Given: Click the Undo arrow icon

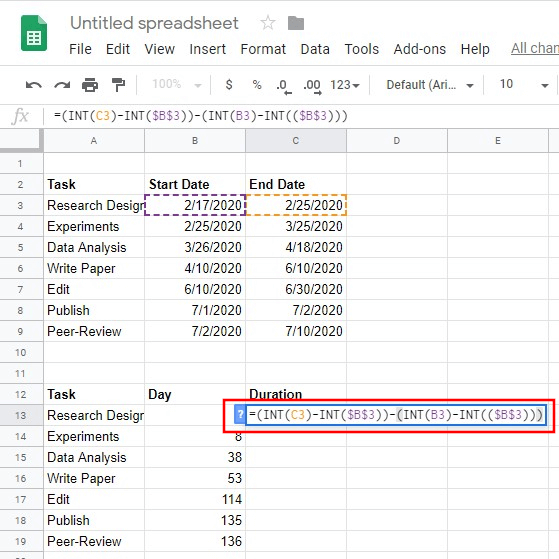Looking at the screenshot, I should coord(34,85).
